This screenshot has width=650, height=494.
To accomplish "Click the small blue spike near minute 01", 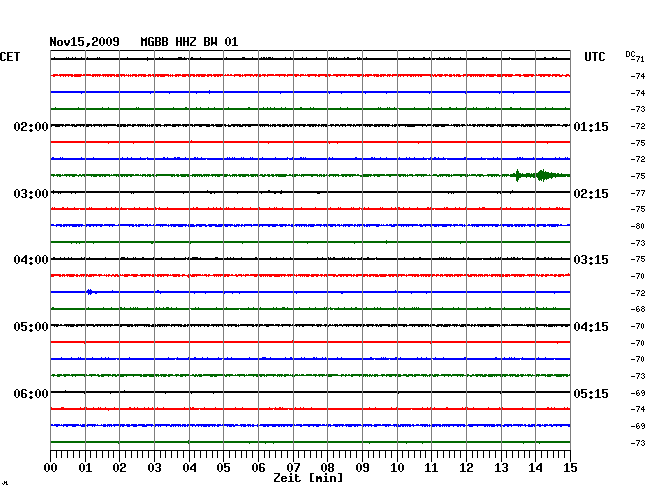I will pos(90,292).
